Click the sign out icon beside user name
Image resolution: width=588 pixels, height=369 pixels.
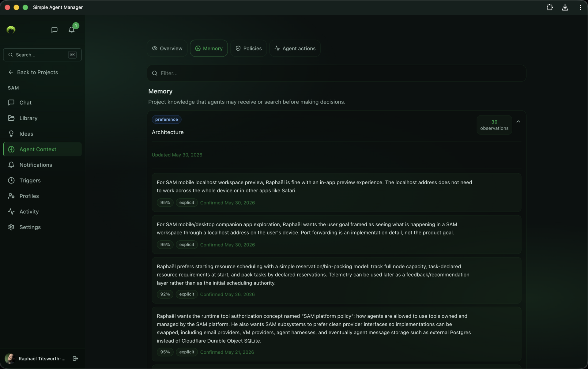point(75,358)
